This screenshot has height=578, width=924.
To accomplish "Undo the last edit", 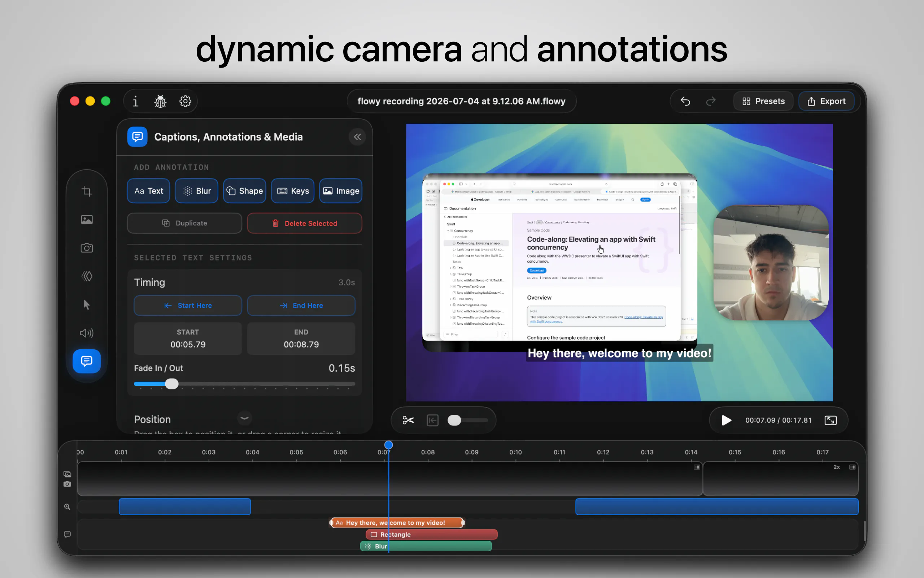I will point(685,101).
